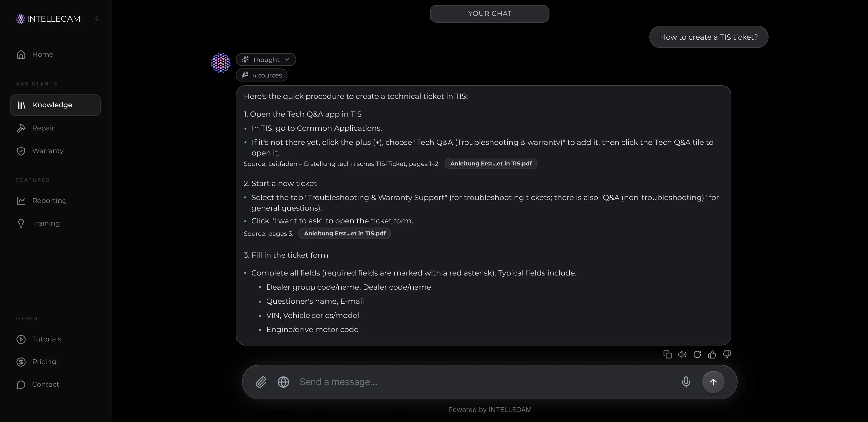Click the paperclip attach file icon
The height and width of the screenshot is (422, 868).
point(261,382)
